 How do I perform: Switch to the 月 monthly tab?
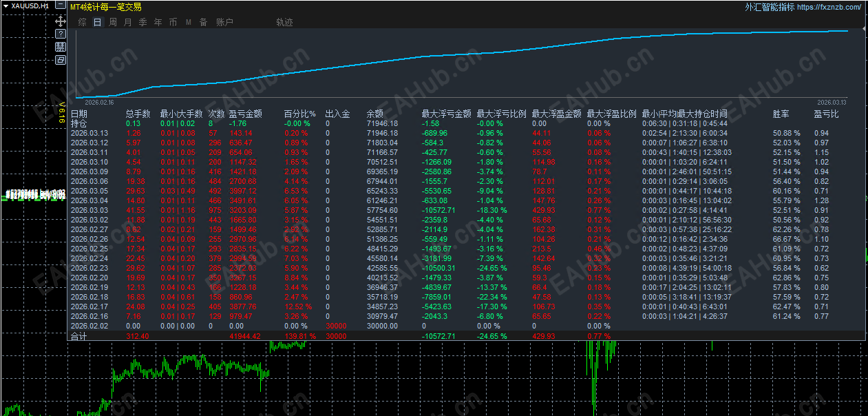click(128, 22)
